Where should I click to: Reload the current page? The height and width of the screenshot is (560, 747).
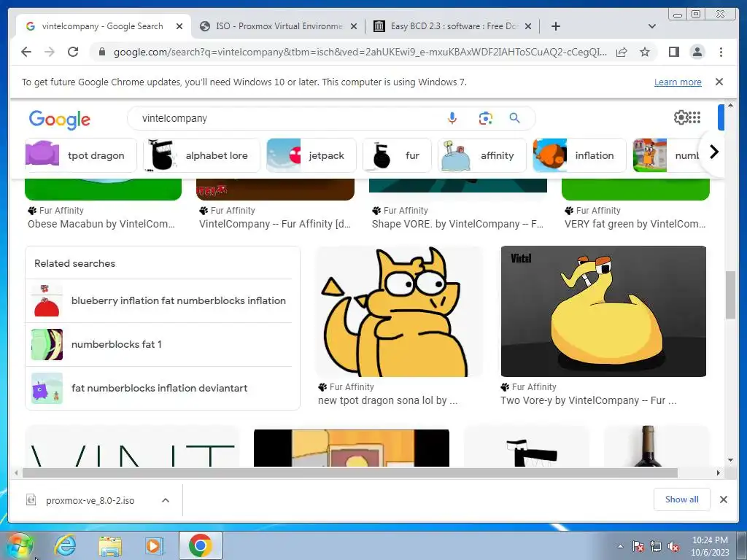73,52
